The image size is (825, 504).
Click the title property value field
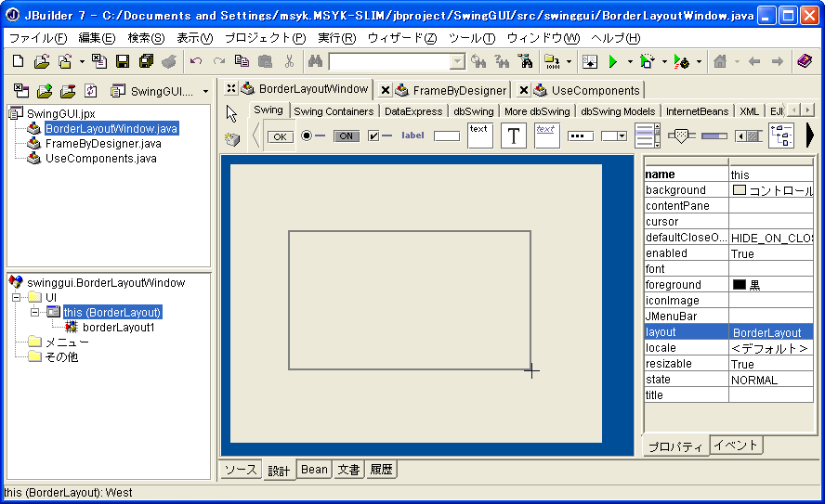pyautogui.click(x=771, y=395)
